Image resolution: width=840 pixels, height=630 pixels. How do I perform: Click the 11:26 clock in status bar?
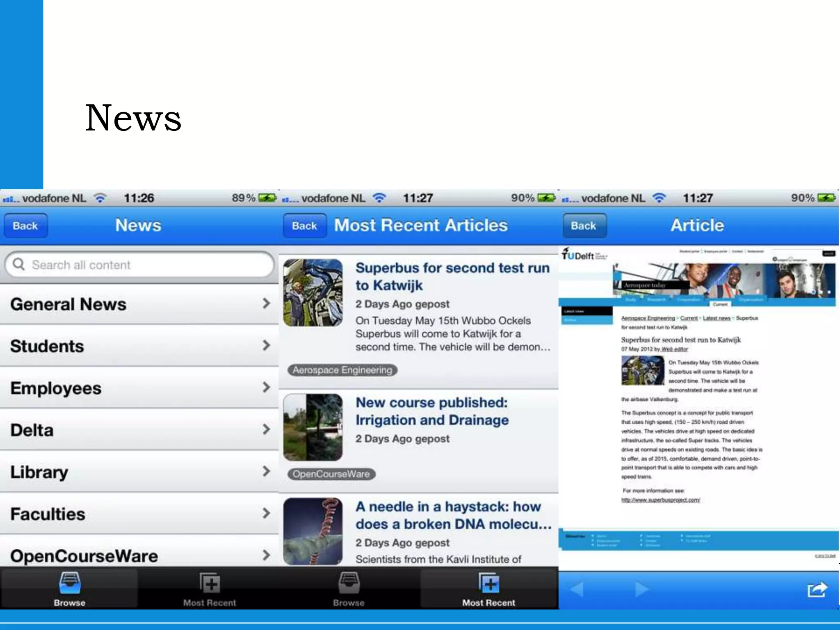(139, 199)
